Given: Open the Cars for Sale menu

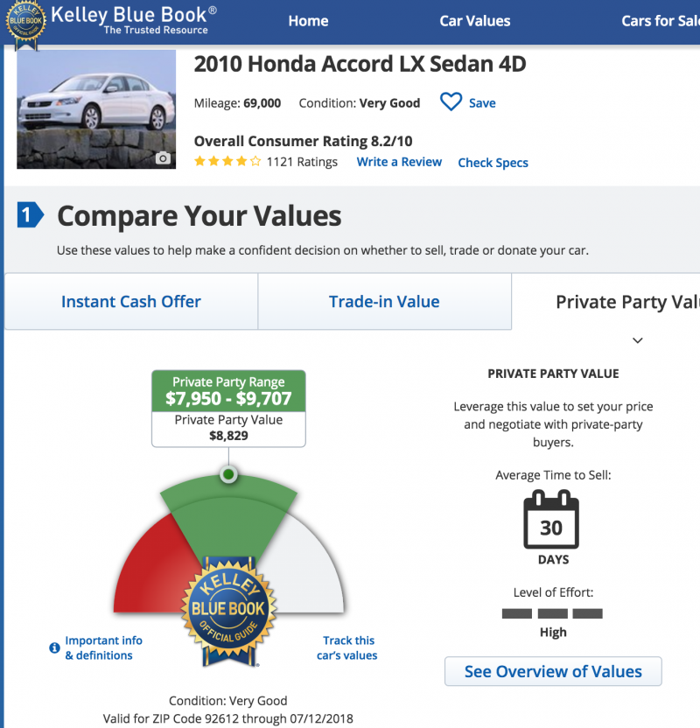Looking at the screenshot, I should [661, 21].
